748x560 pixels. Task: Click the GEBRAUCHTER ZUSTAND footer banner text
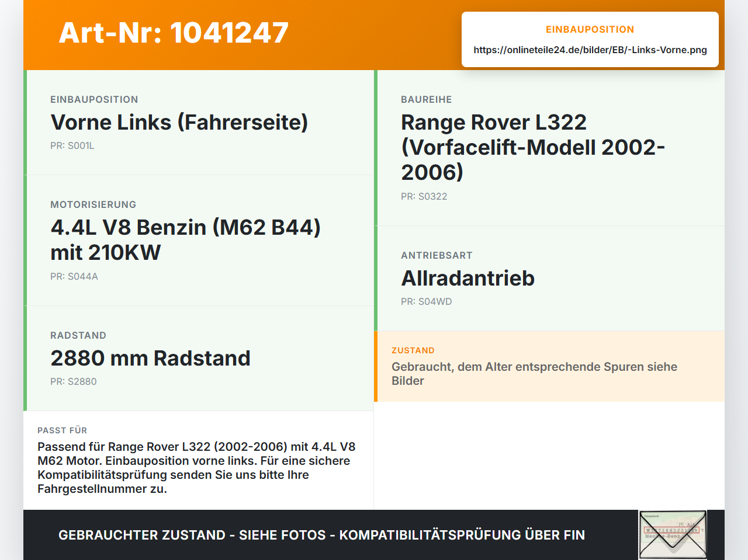321,535
